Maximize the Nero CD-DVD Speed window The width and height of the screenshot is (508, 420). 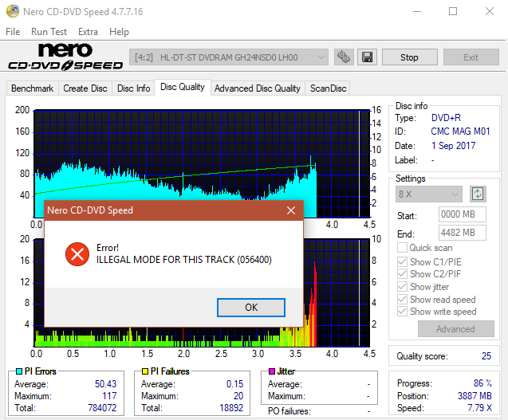(453, 11)
